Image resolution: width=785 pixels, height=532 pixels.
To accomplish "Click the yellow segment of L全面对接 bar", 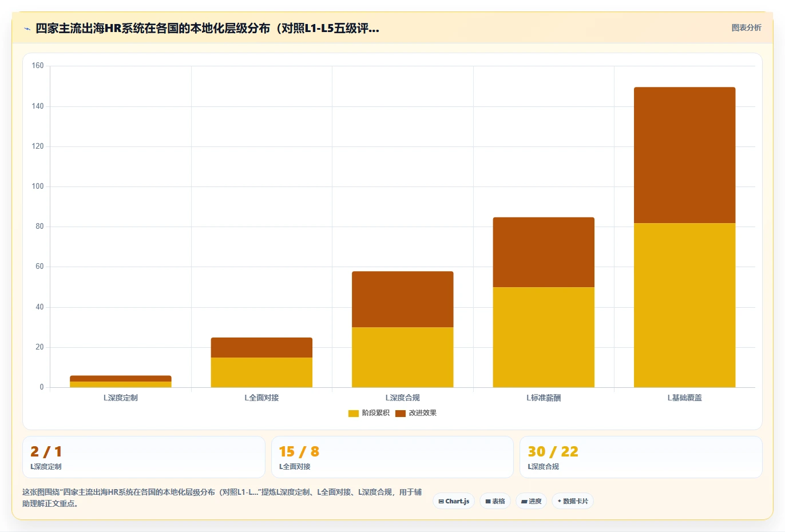I will point(261,372).
